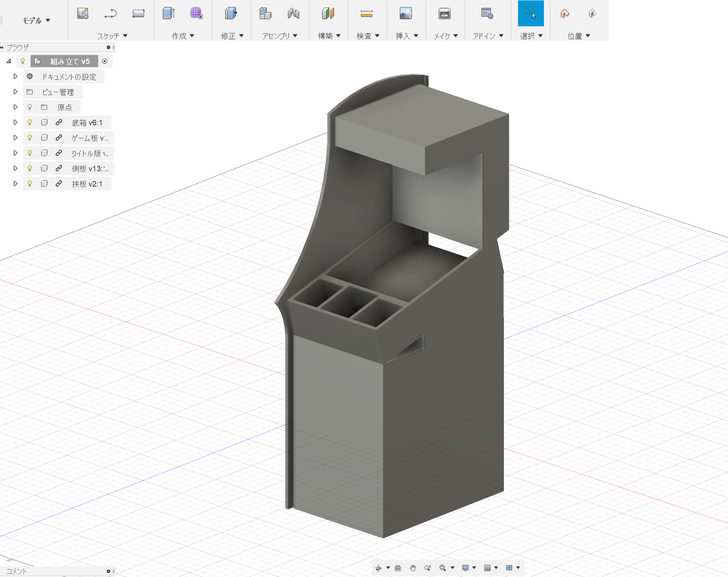
Task: Activate radio button beside 組み立て v5
Action: [105, 61]
